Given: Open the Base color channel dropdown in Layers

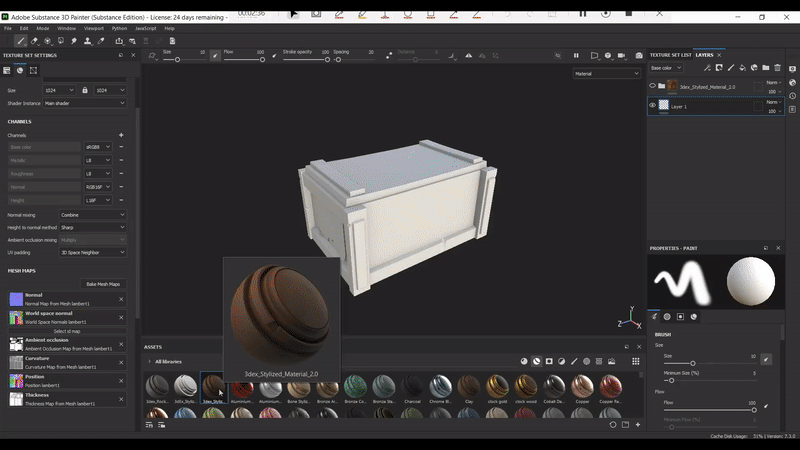Looking at the screenshot, I should coord(668,68).
